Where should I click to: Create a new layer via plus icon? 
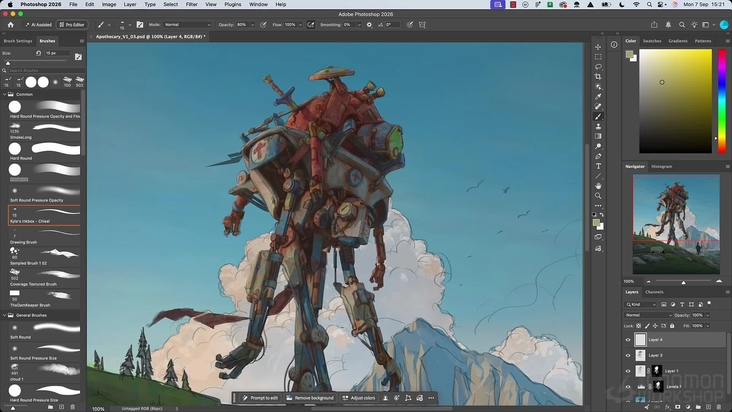coord(709,407)
